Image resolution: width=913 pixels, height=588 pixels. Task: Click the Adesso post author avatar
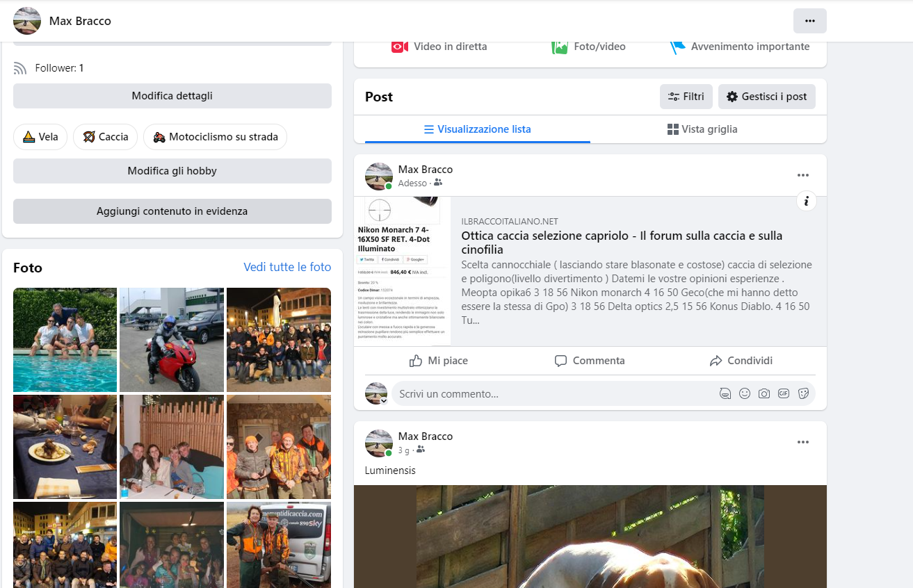379,177
